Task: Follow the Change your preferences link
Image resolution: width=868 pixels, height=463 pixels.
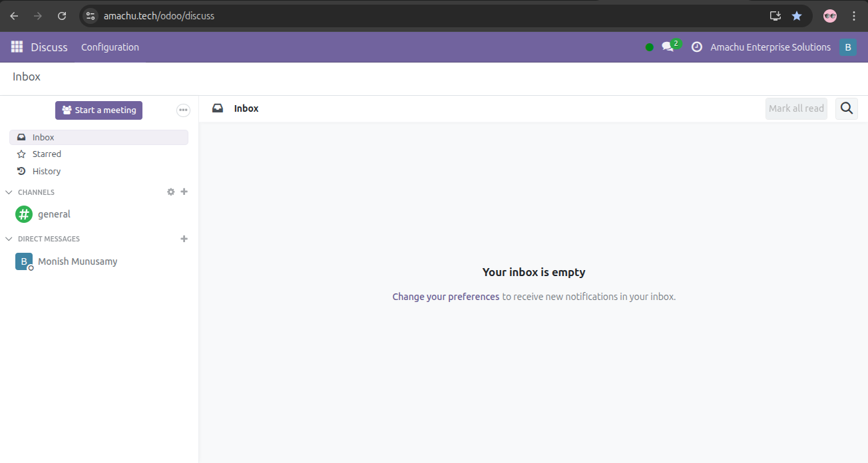Action: 445,297
